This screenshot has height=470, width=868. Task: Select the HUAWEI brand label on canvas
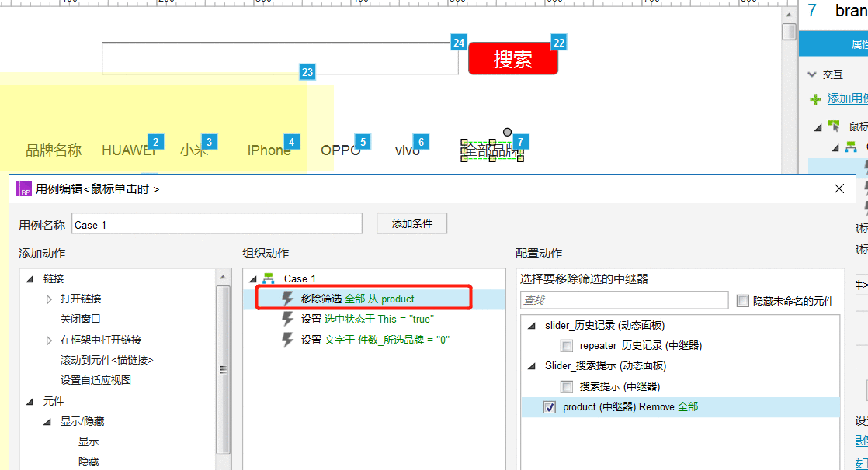click(128, 150)
